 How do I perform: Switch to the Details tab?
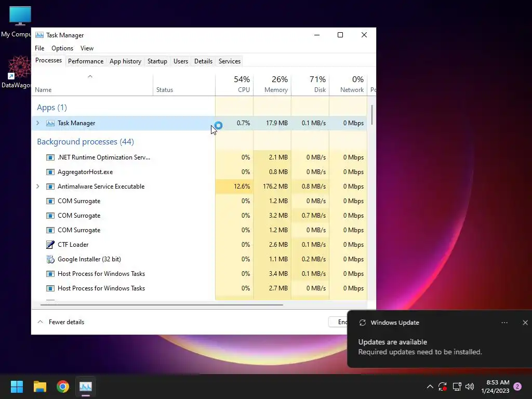(203, 61)
